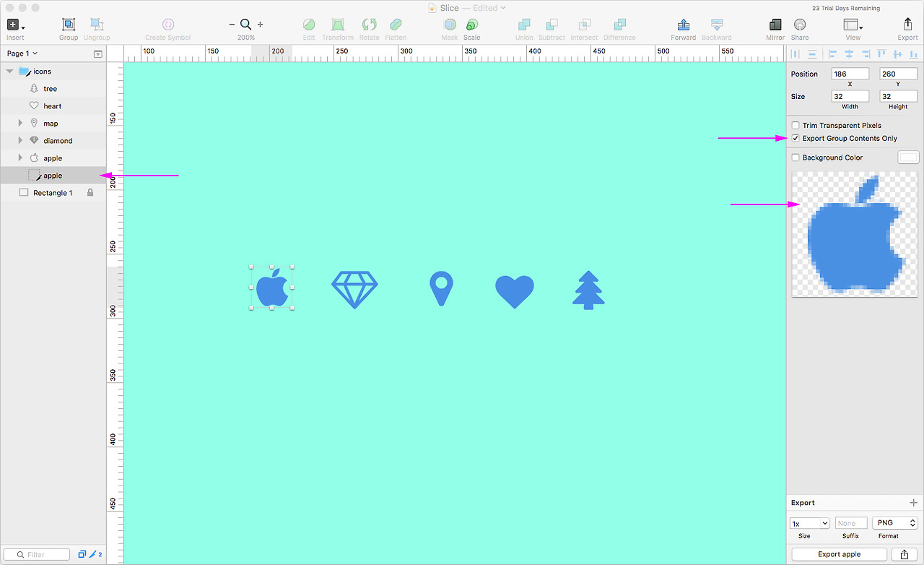
Task: Apply the Subtract boolean operation
Action: coord(552,25)
